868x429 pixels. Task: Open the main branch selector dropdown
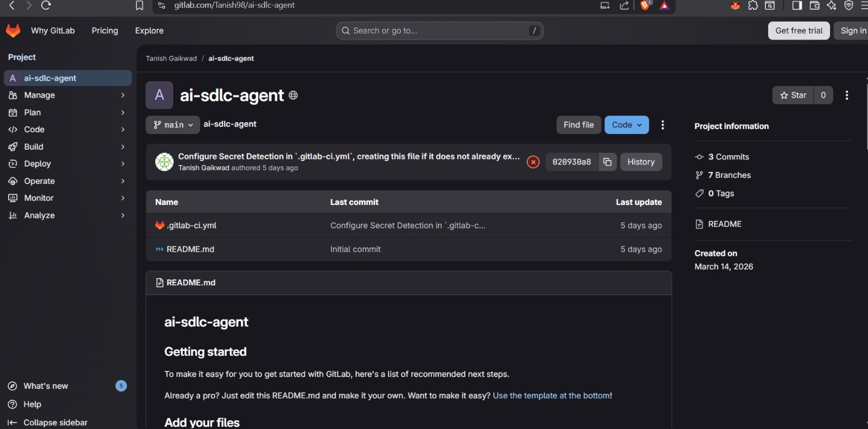point(173,125)
